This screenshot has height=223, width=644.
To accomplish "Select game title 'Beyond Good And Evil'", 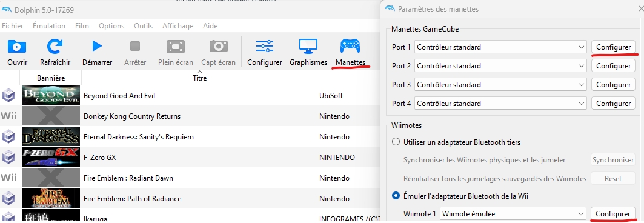I will click(119, 96).
